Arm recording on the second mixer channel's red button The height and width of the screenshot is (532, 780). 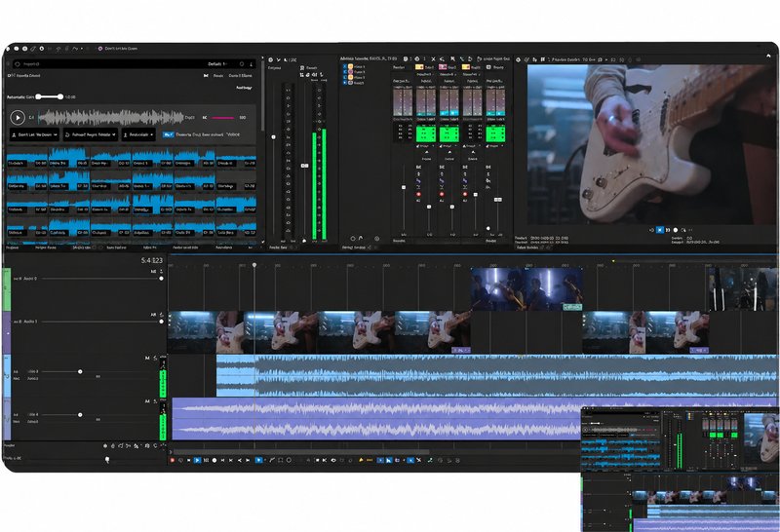point(442,194)
